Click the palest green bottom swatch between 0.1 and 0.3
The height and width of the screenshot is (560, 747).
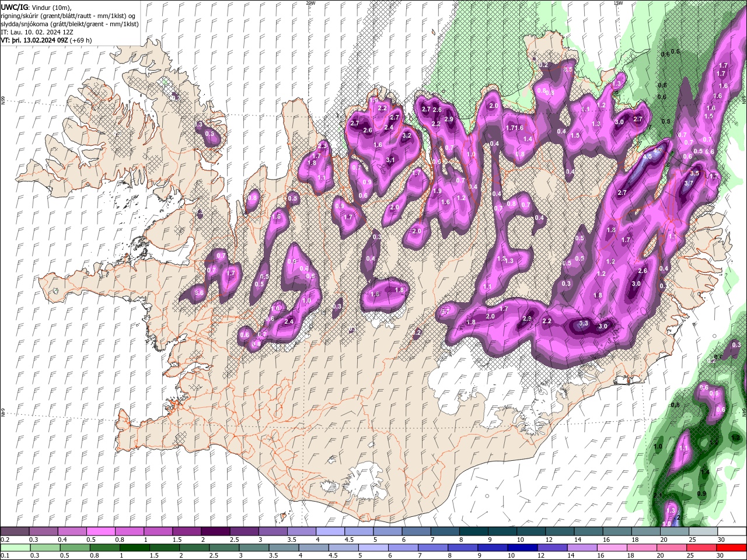(x=15, y=548)
